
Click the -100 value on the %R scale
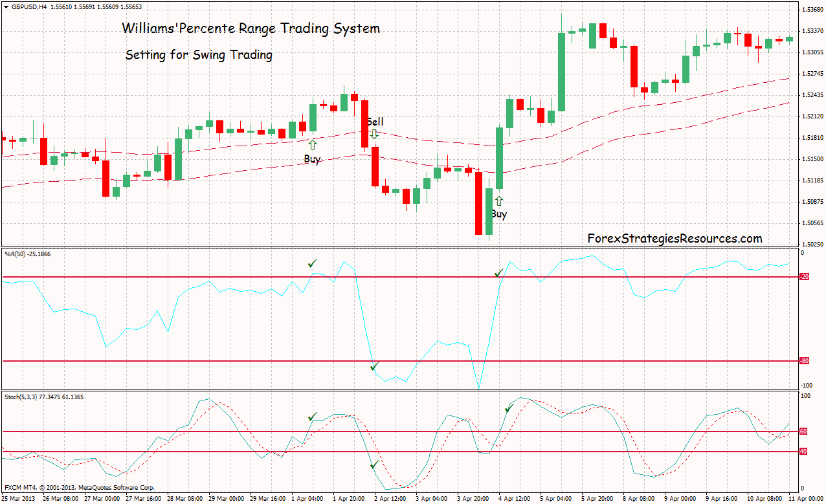pyautogui.click(x=806, y=386)
